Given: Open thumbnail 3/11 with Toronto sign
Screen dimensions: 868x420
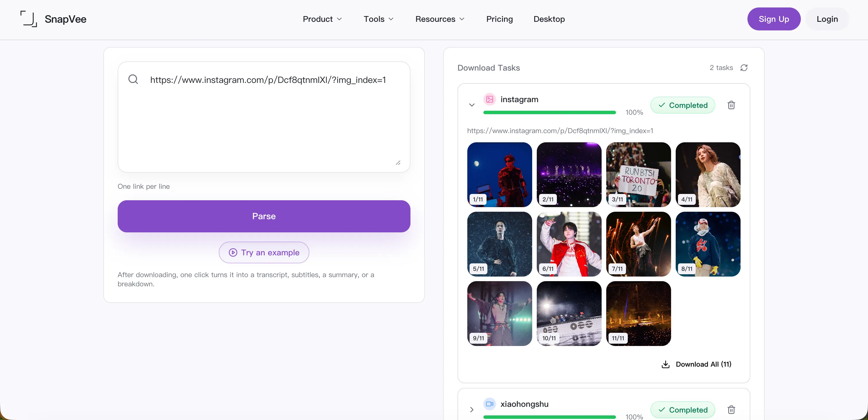Looking at the screenshot, I should click(638, 174).
